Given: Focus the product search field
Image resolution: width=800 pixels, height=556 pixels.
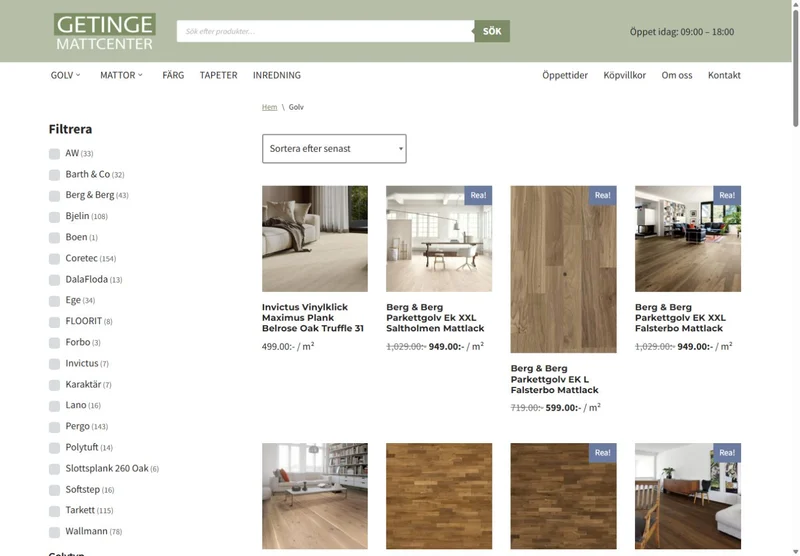Looking at the screenshot, I should [326, 31].
